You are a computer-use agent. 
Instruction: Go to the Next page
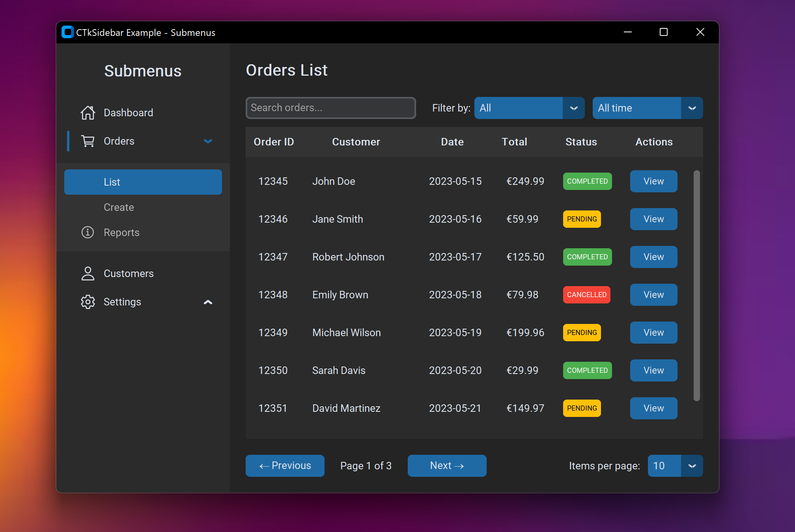coord(447,466)
